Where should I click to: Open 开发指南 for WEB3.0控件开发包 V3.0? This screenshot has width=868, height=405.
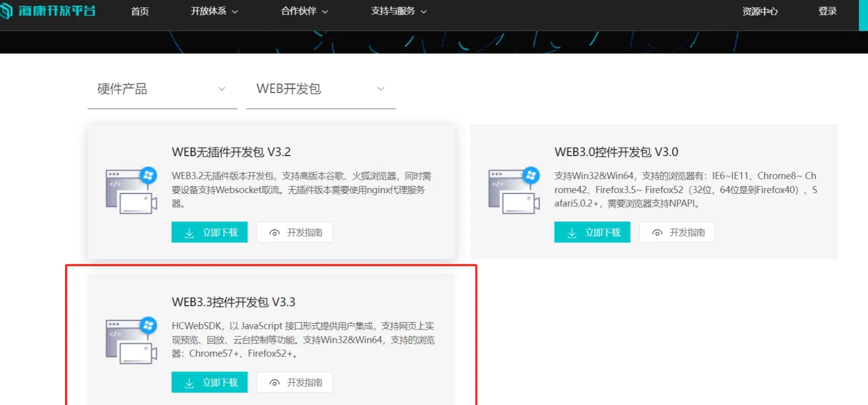[677, 232]
